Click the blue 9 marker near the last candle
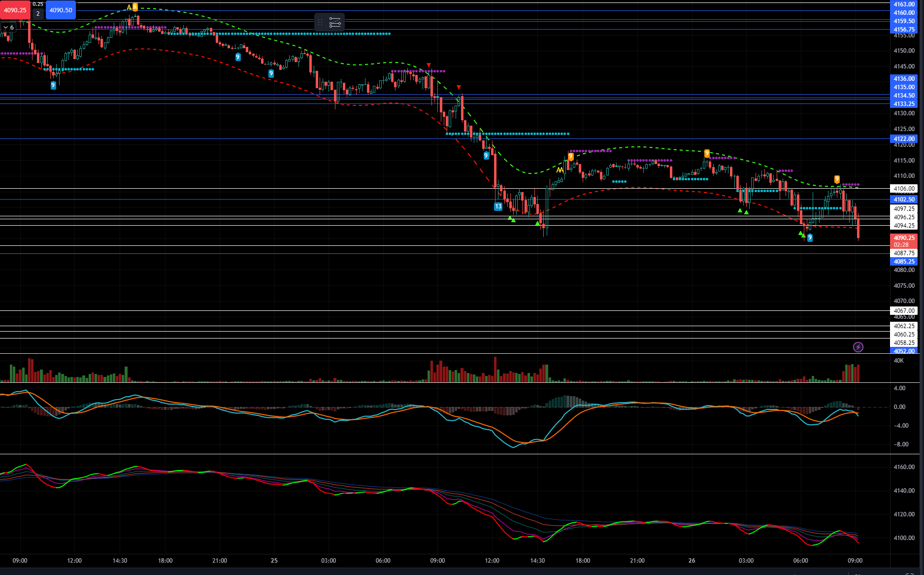Image resolution: width=924 pixels, height=575 pixels. pos(810,237)
